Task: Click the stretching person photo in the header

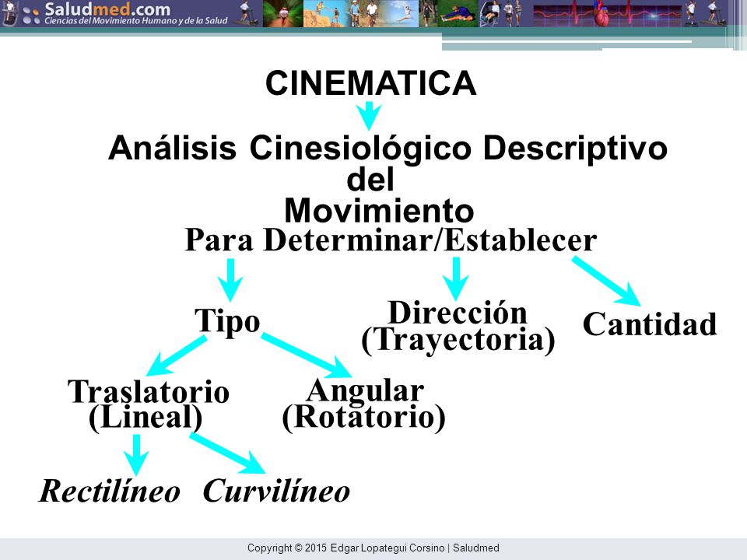Action: 457,14
